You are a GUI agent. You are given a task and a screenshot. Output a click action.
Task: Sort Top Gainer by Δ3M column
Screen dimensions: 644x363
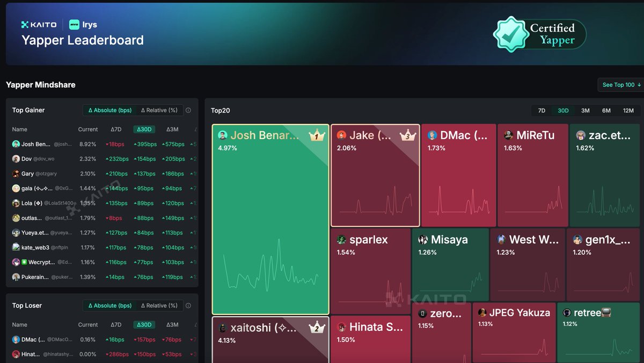(x=172, y=129)
